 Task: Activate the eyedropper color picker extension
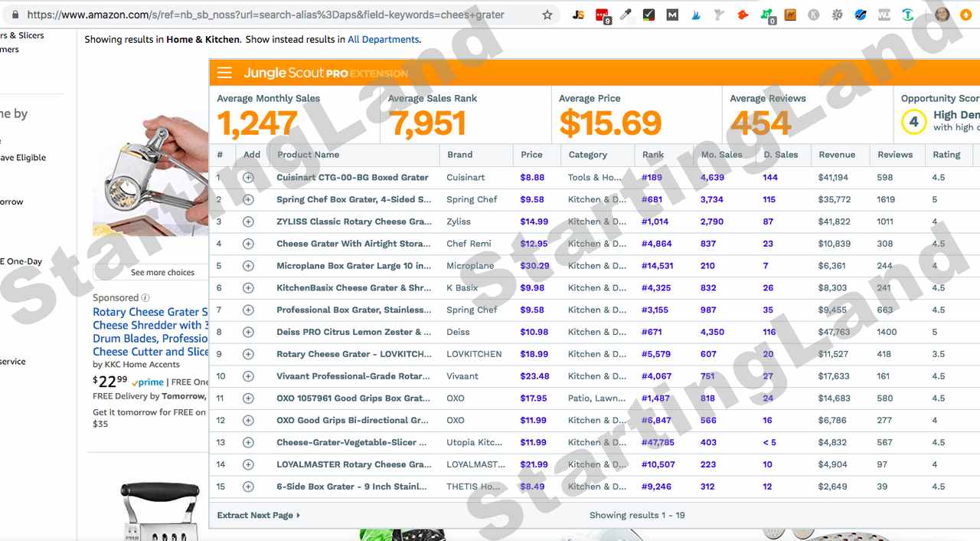[x=626, y=15]
